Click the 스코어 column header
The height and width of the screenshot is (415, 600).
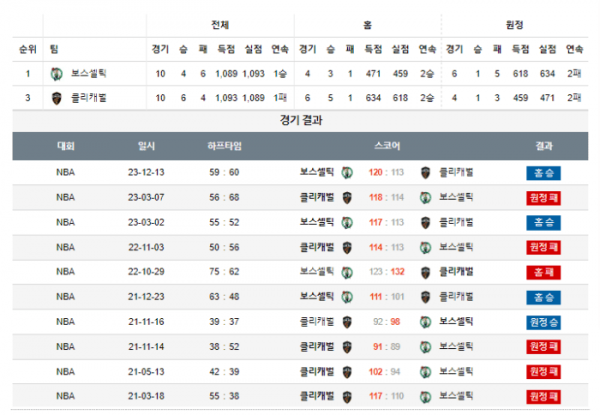[x=387, y=146]
